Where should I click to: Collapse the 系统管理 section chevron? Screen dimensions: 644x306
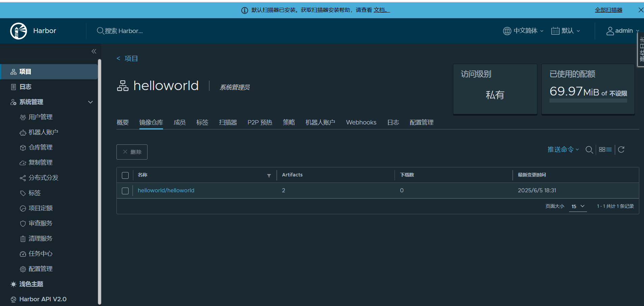[x=90, y=102]
